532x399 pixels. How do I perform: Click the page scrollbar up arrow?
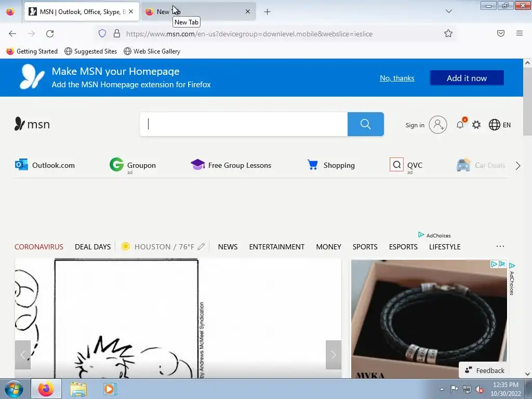tap(527, 63)
